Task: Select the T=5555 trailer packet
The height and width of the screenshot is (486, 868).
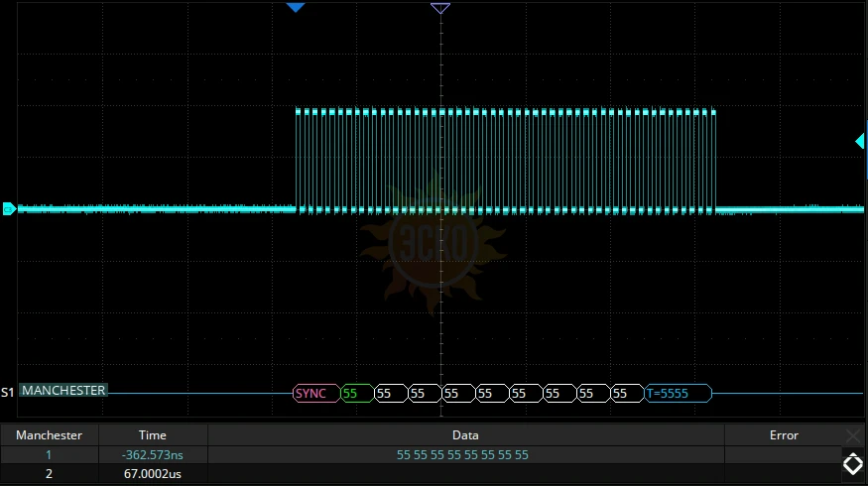Action: coord(679,393)
